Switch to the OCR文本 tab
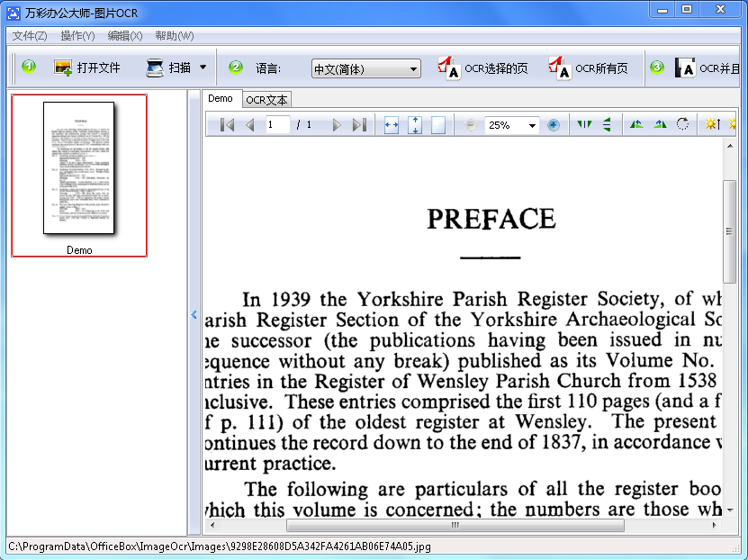 [266, 100]
